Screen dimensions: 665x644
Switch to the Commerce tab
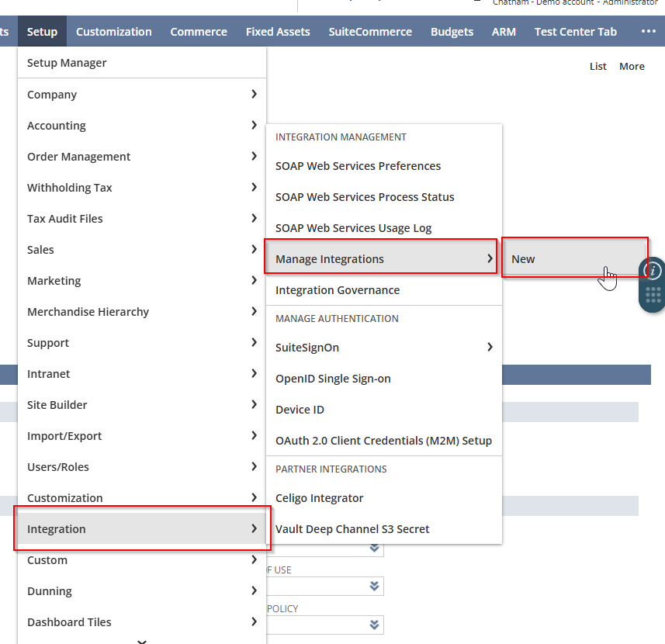pos(198,31)
